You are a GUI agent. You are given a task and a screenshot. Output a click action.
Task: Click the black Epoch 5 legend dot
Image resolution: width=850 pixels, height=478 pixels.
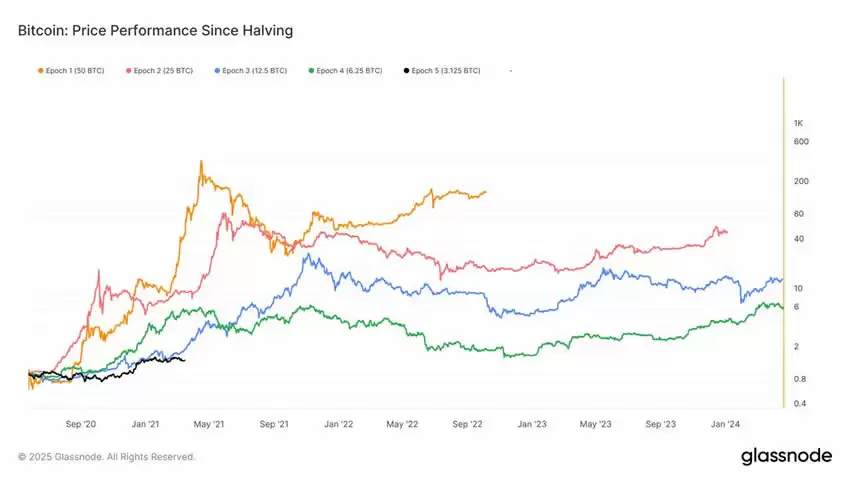point(406,71)
